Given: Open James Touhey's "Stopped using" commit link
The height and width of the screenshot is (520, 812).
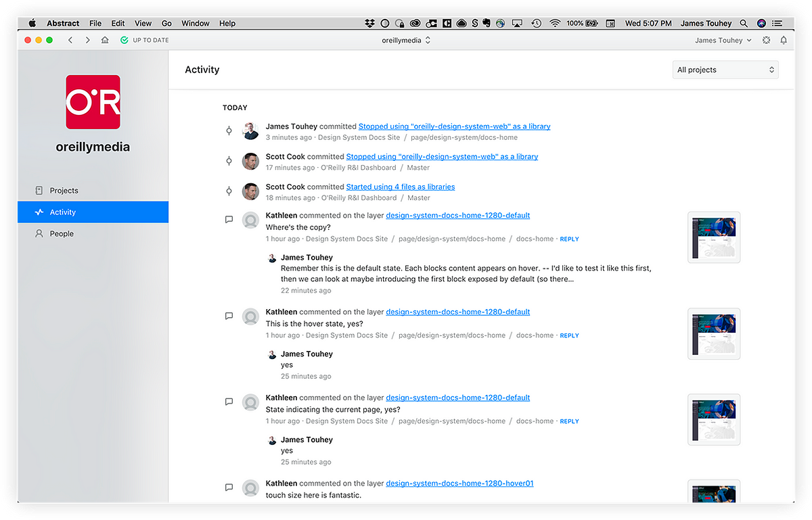Looking at the screenshot, I should click(x=454, y=126).
